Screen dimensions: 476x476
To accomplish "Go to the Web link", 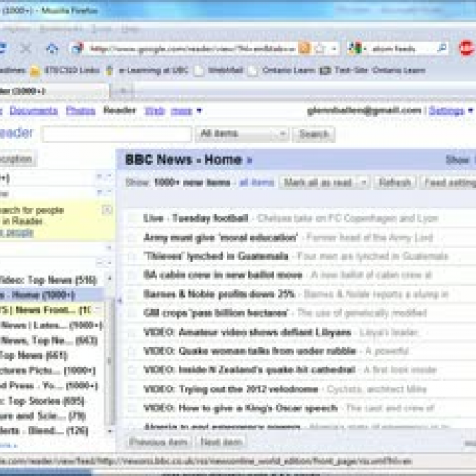I will pyautogui.click(x=154, y=110).
